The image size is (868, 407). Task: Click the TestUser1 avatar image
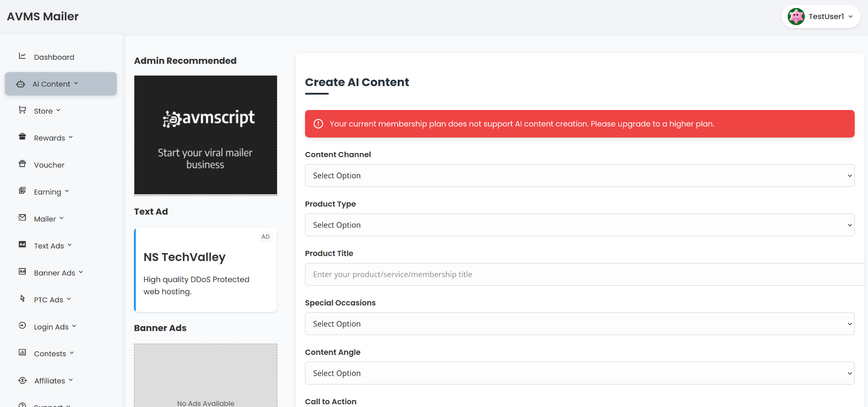[x=796, y=17]
